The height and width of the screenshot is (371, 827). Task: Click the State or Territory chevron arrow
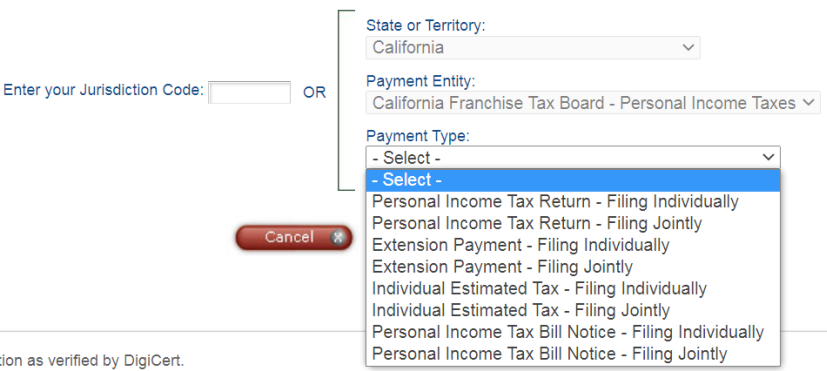[x=688, y=47]
